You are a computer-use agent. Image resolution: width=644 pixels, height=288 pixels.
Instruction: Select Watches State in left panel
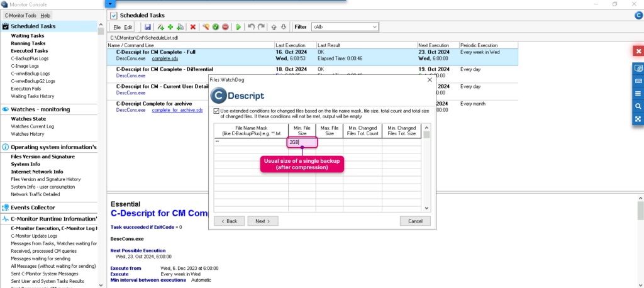click(28, 119)
